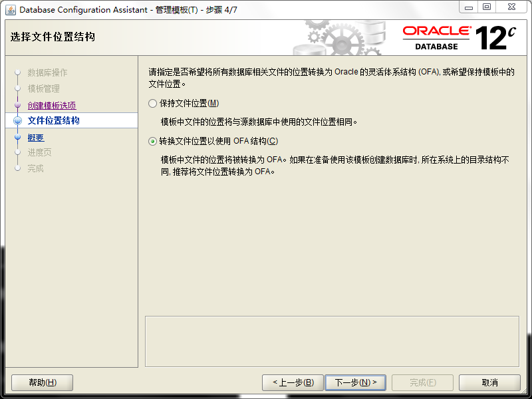
Task: Go back with <上一步(B) button
Action: click(293, 383)
